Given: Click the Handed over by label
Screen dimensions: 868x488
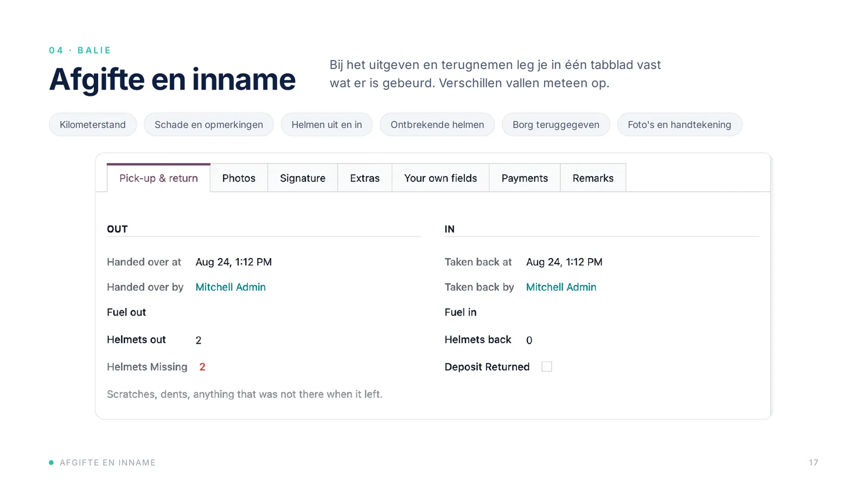Looking at the screenshot, I should pyautogui.click(x=145, y=287).
